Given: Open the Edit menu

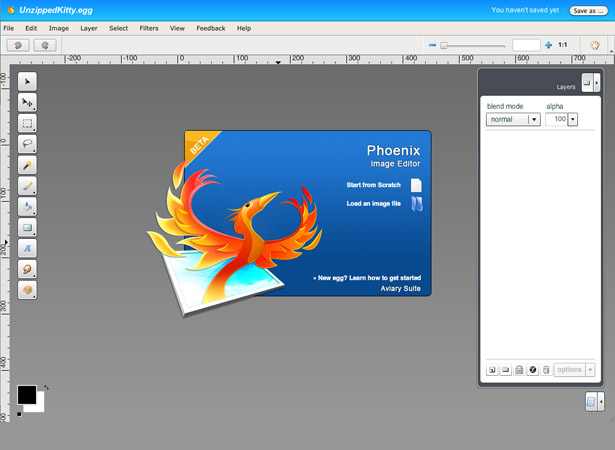Looking at the screenshot, I should [x=31, y=28].
